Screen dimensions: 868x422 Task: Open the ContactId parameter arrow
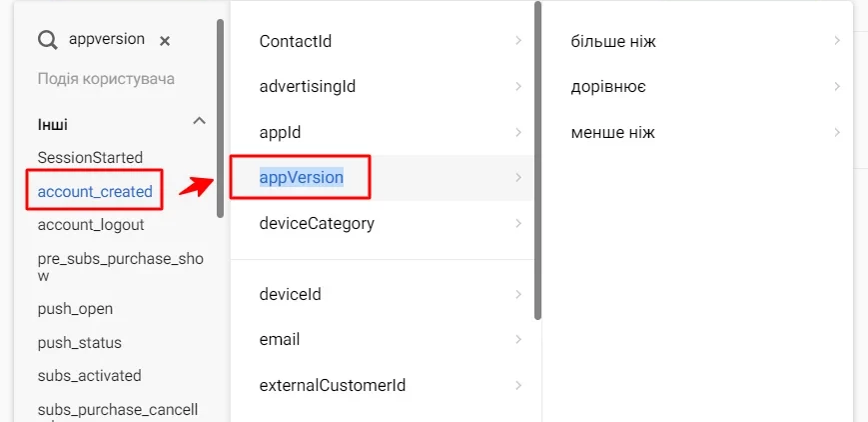click(518, 40)
